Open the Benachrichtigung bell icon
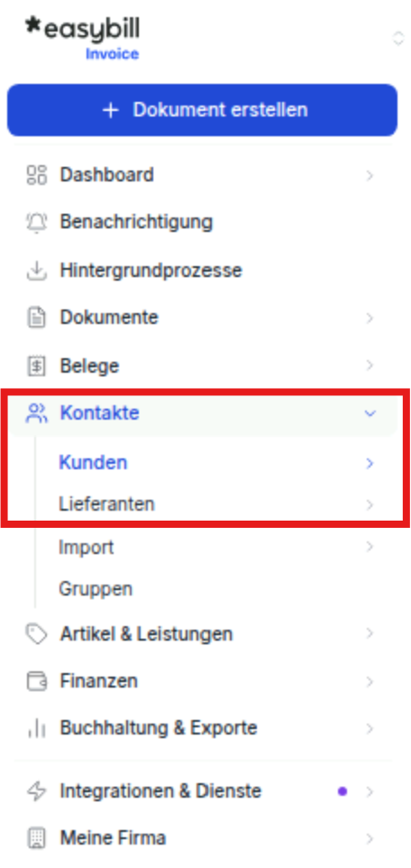Viewport: 411px width, 868px height. [x=37, y=223]
